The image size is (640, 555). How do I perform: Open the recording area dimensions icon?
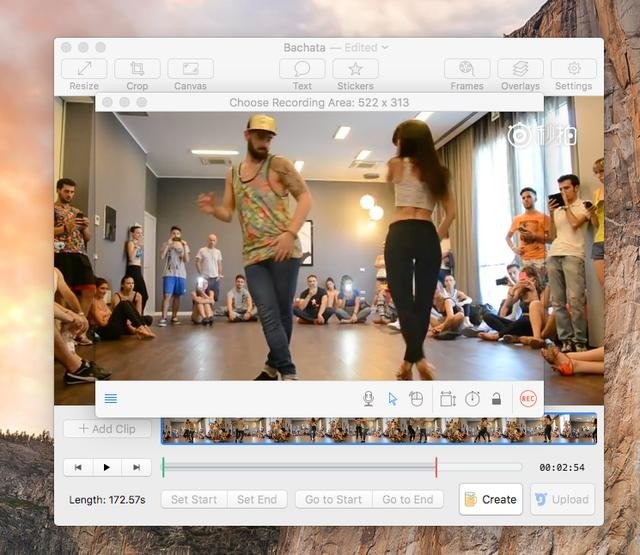click(x=448, y=399)
